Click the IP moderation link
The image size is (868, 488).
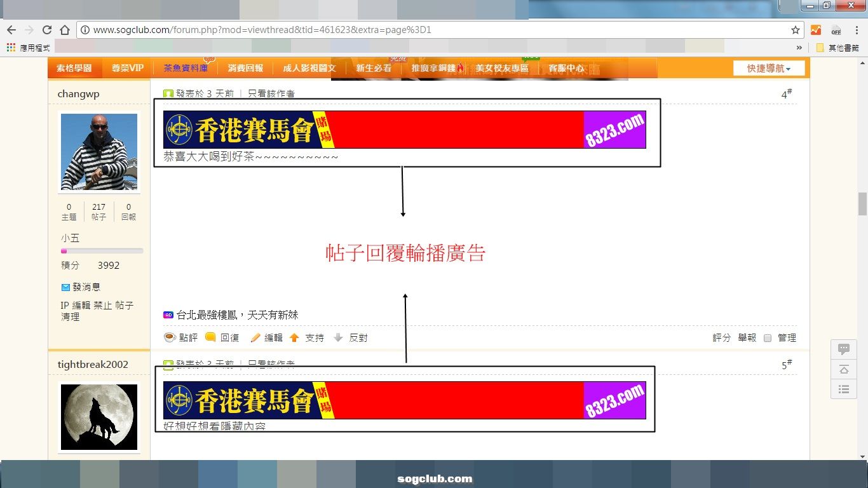point(65,306)
